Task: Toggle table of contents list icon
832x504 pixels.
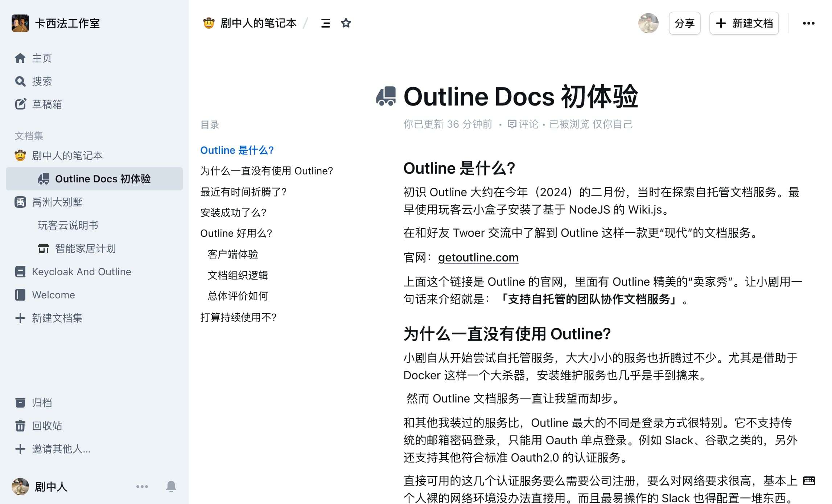Action: [326, 23]
